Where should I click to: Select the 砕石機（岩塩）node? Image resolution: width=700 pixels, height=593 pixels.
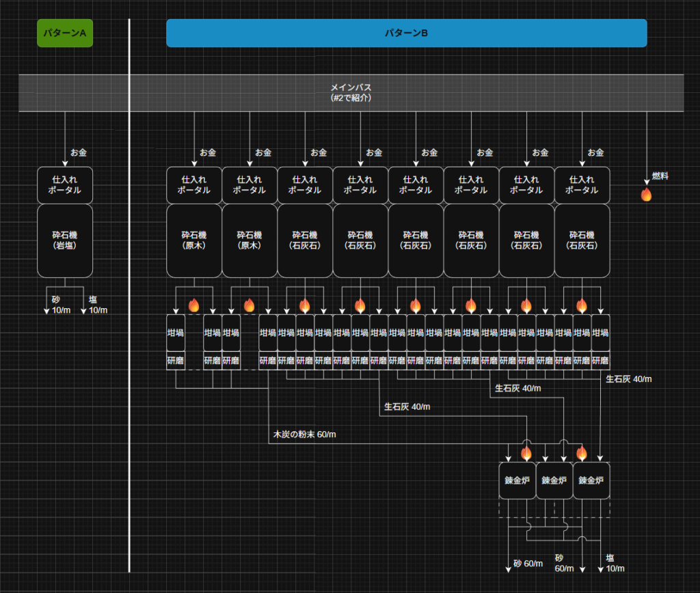click(65, 240)
